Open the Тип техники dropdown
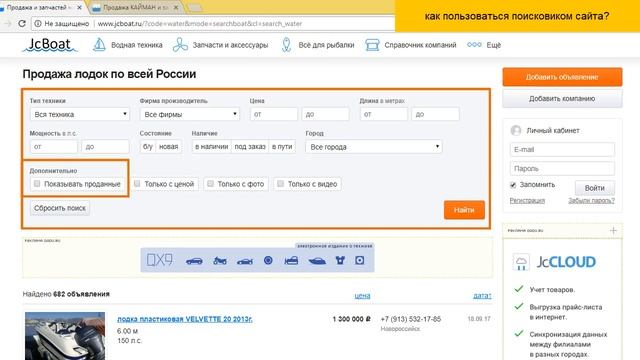The width and height of the screenshot is (640, 360). click(80, 114)
